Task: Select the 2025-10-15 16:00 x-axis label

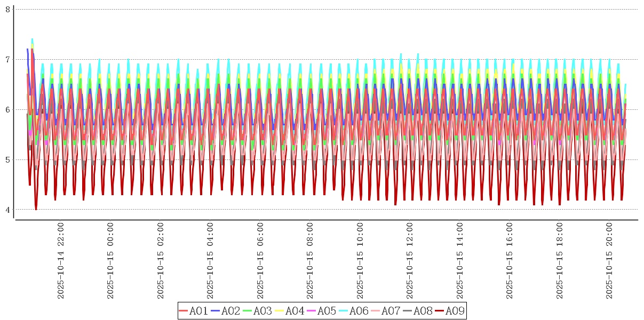Action: 510,261
